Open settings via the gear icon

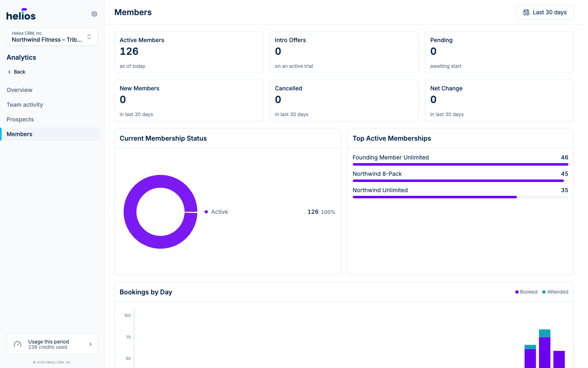click(94, 14)
